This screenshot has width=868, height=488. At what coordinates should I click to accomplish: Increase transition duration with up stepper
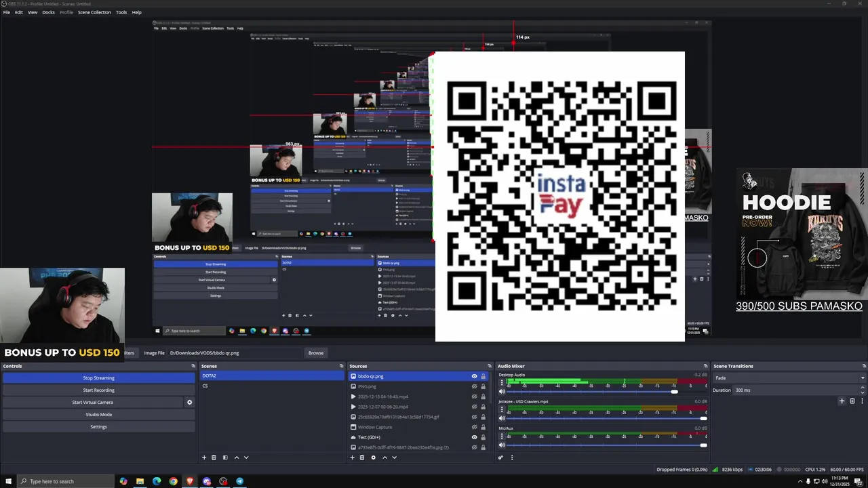pos(863,388)
